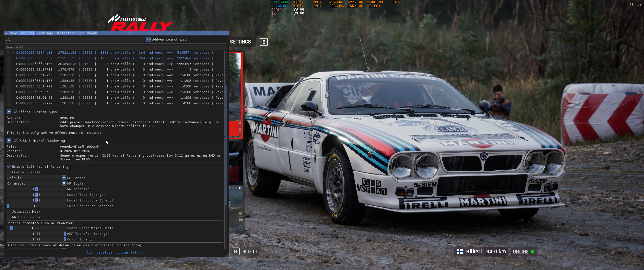The width and height of the screenshot is (644, 270).
Task: Select the row 0x0000023f83c197d0
Action: (x=120, y=75)
